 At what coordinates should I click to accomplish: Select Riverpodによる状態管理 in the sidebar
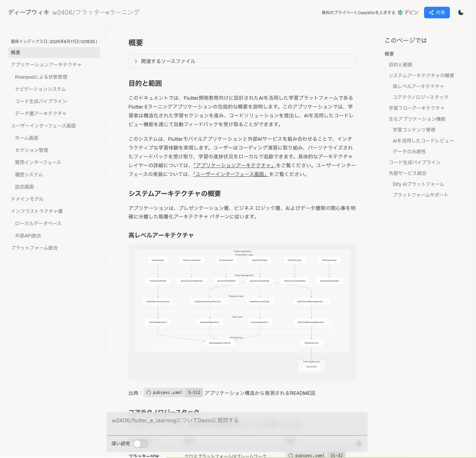coord(41,77)
